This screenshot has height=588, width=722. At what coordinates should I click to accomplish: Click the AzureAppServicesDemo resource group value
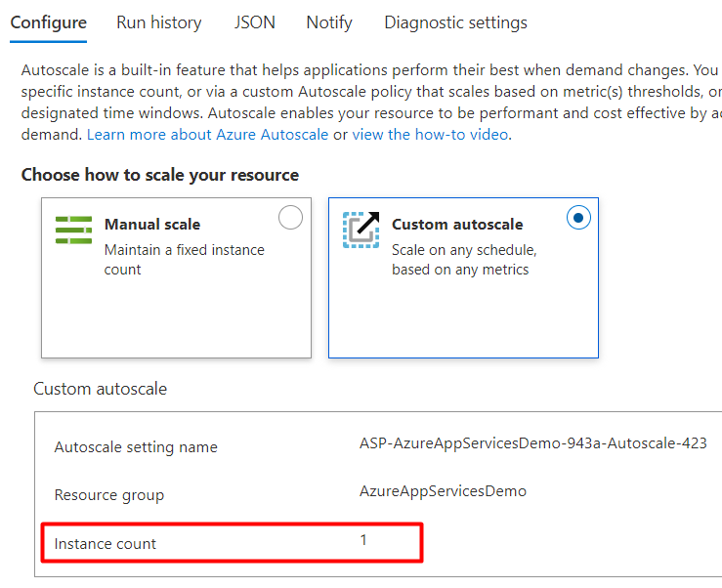coord(443,491)
